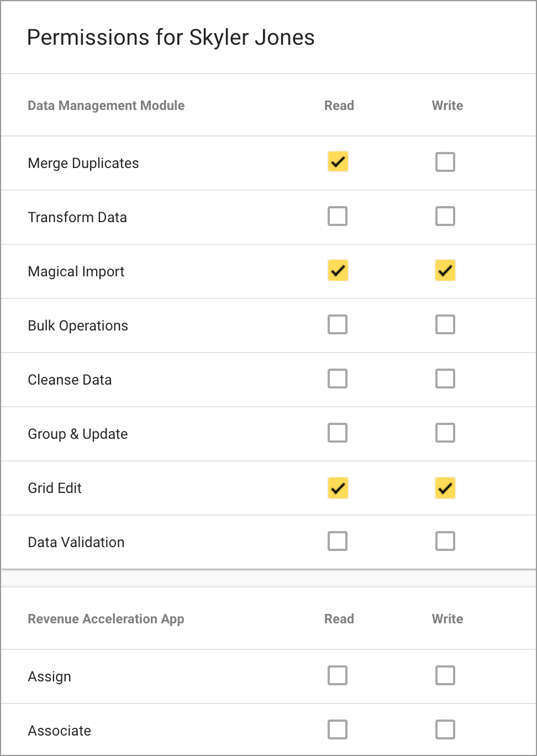The width and height of the screenshot is (537, 756).
Task: Disable Write permission for Magical Import
Action: [445, 270]
